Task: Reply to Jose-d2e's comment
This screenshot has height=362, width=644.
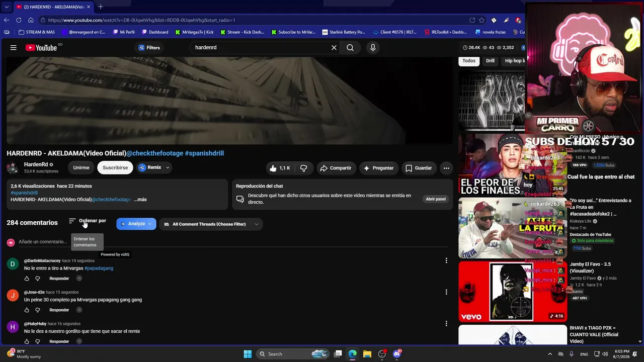Action: point(59,310)
